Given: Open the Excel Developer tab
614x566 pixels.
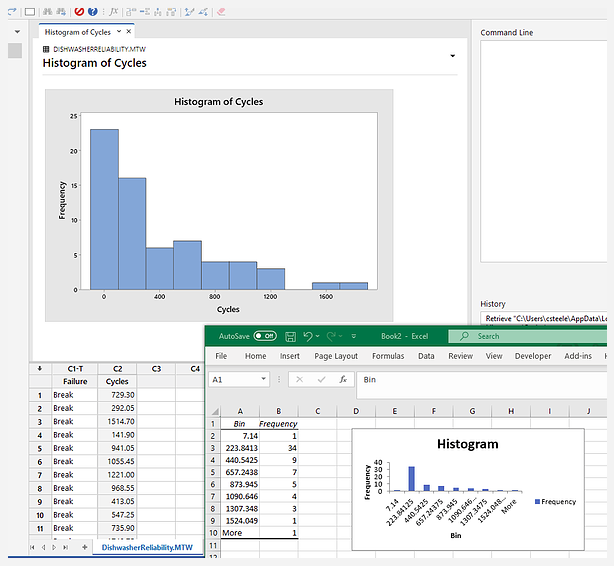Looking at the screenshot, I should click(x=533, y=356).
